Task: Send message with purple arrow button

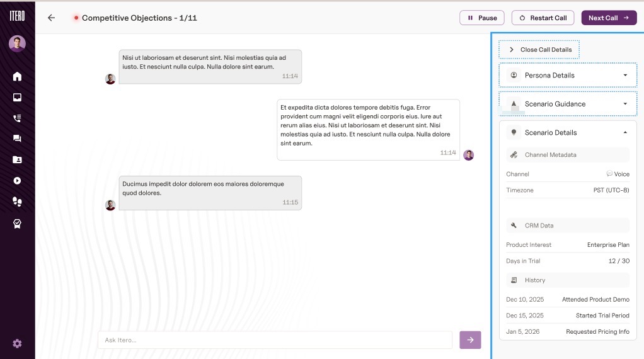Action: click(x=470, y=339)
